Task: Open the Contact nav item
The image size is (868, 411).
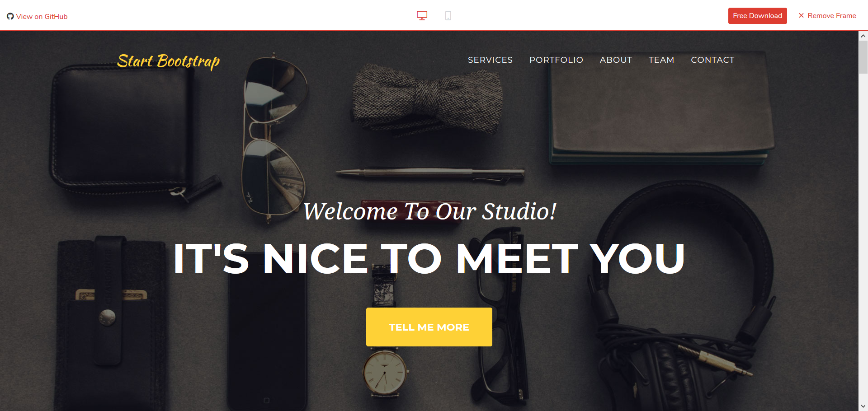Action: [x=712, y=60]
